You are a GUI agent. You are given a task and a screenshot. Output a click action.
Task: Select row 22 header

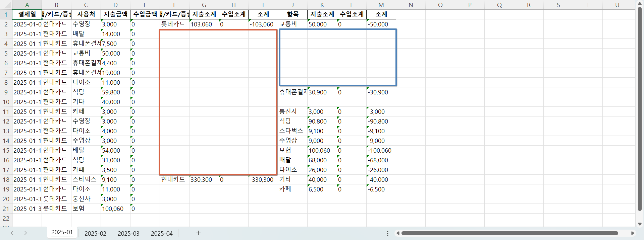[x=6, y=218]
